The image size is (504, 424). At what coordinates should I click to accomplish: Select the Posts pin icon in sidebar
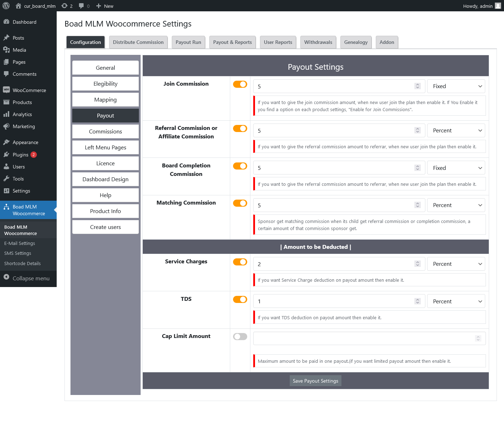[x=7, y=38]
